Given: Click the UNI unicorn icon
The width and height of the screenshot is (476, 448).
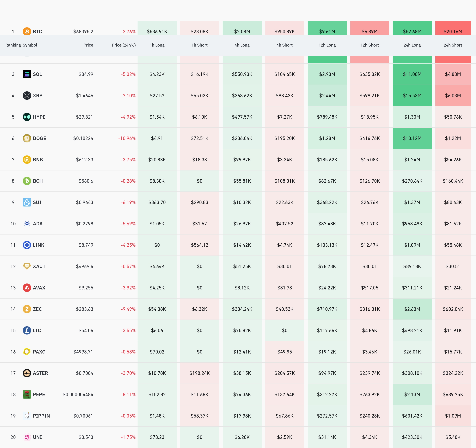Looking at the screenshot, I should pos(27,437).
